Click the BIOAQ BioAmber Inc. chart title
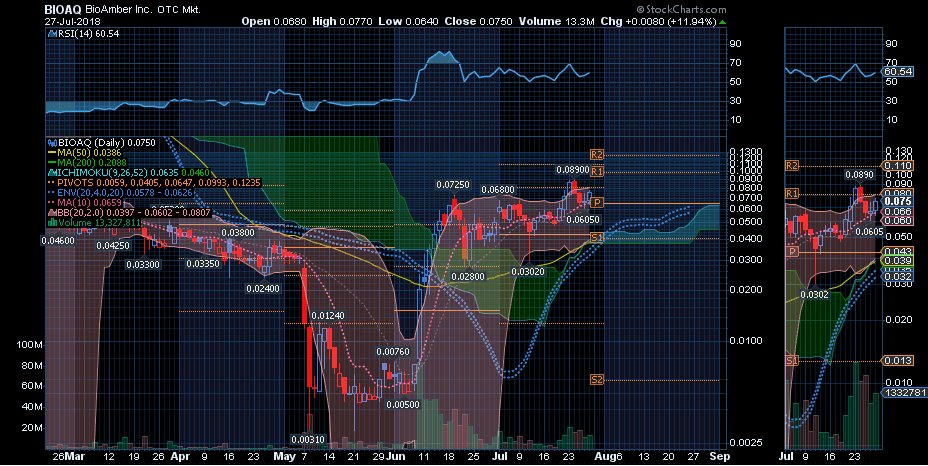The image size is (928, 466). pos(123,9)
